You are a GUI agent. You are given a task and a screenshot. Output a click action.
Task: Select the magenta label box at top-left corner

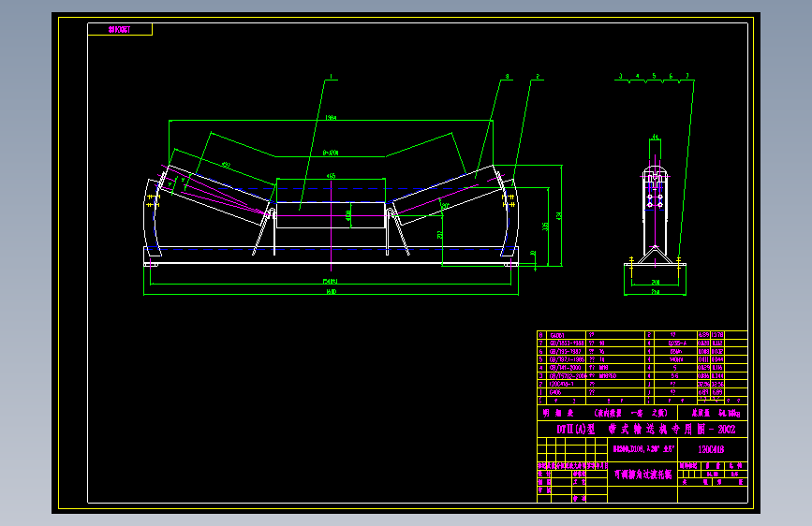[x=120, y=30]
